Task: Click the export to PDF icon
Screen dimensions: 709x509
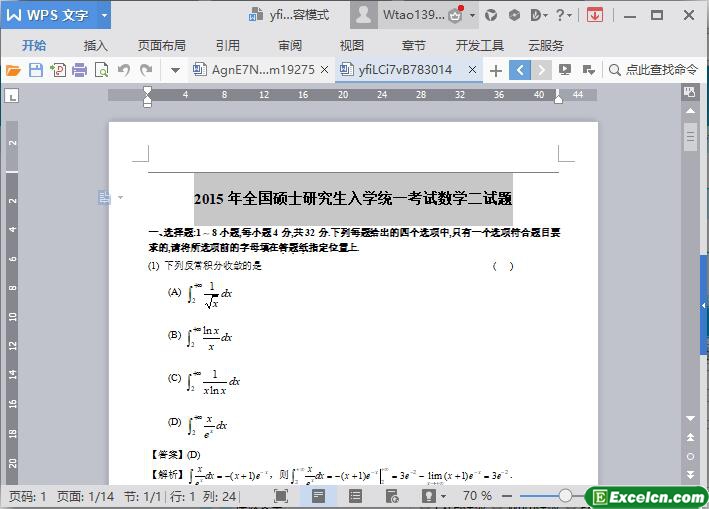Action: [58, 70]
